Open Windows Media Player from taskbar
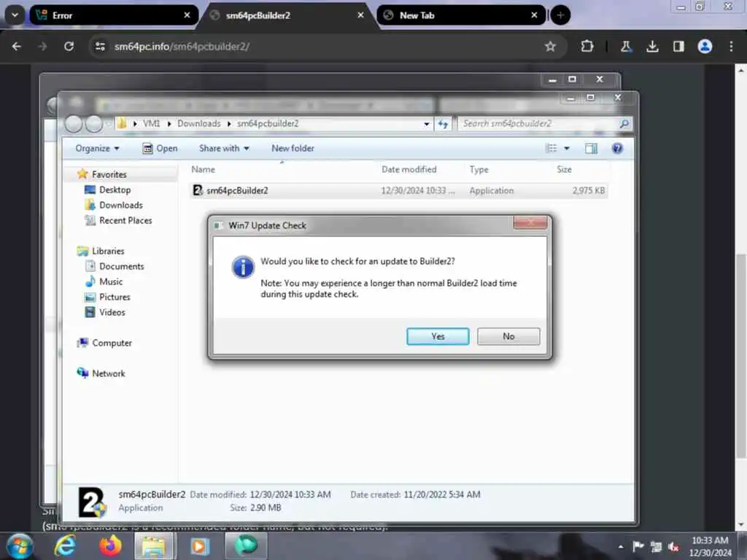Viewport: 747px width, 560px height. (x=200, y=545)
